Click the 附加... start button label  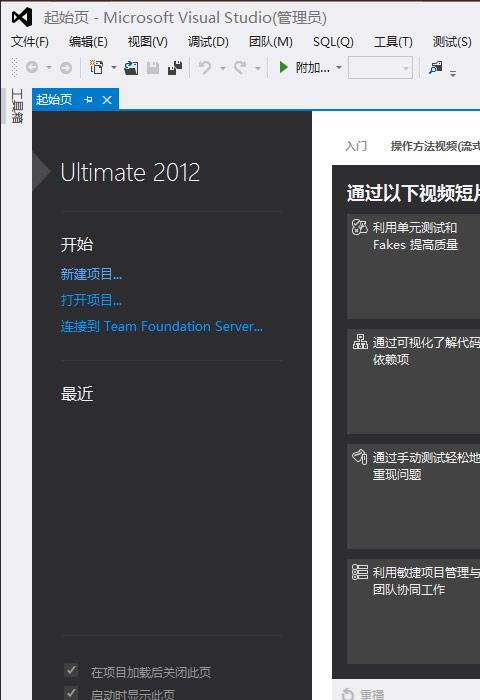[x=313, y=68]
